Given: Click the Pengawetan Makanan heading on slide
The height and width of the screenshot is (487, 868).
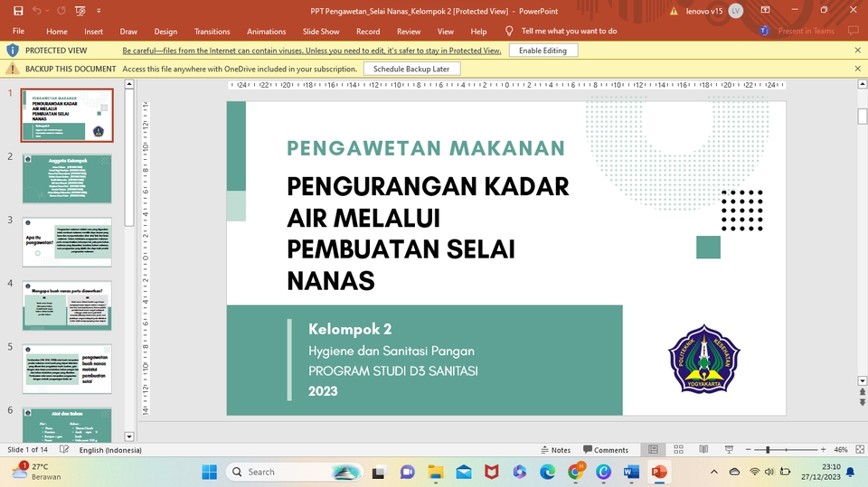Looking at the screenshot, I should 426,148.
